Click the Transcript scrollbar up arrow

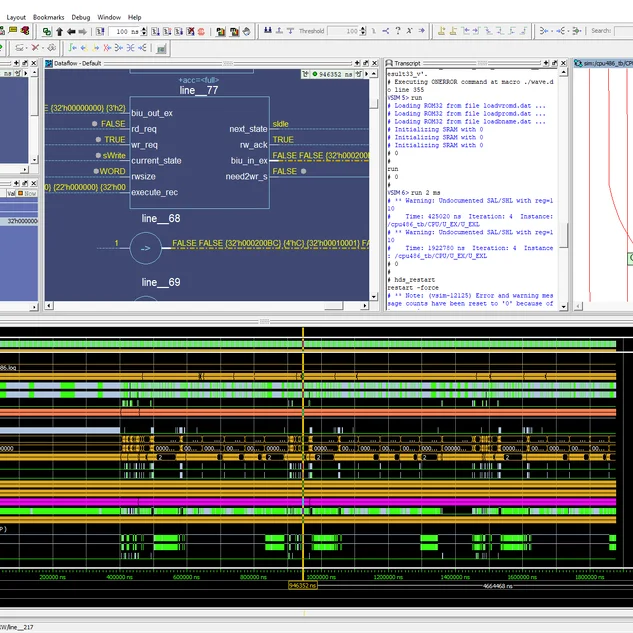[x=564, y=73]
